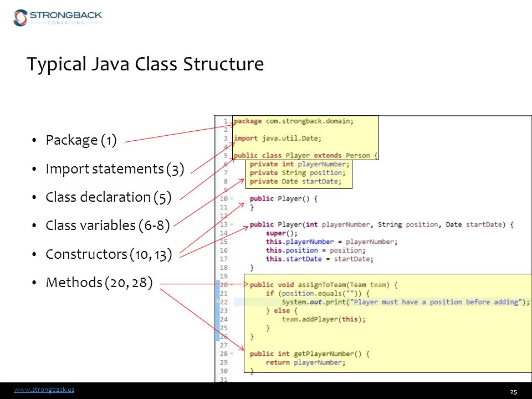Click the 'public Player() {' constructor line
Image resolution: width=532 pixels, height=399 pixels.
click(x=284, y=198)
